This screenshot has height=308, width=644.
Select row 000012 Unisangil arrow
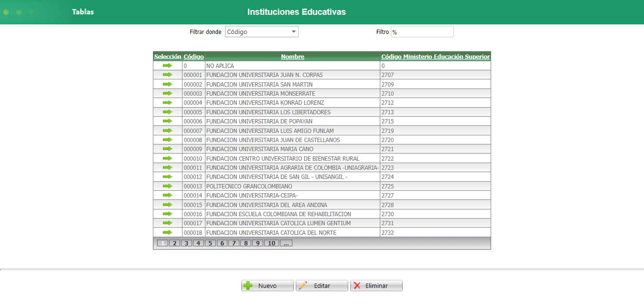167,176
